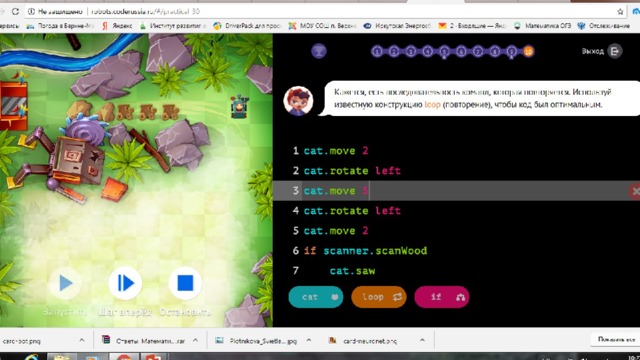Expand options arrow for carc-bot.png download

[82, 340]
